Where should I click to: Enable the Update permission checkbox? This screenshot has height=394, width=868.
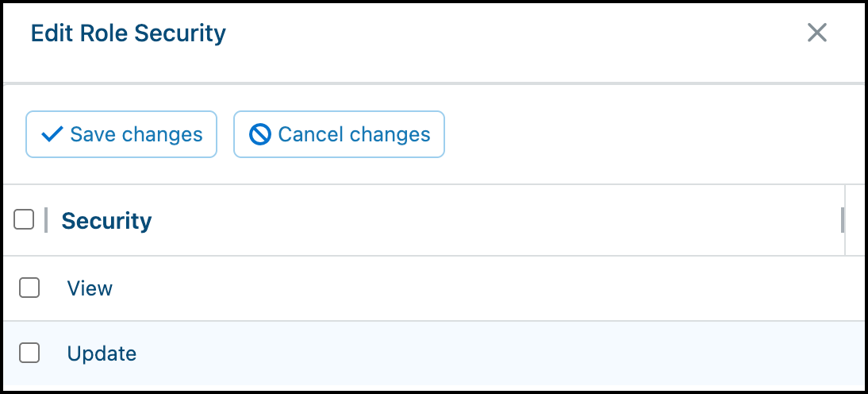pyautogui.click(x=29, y=353)
